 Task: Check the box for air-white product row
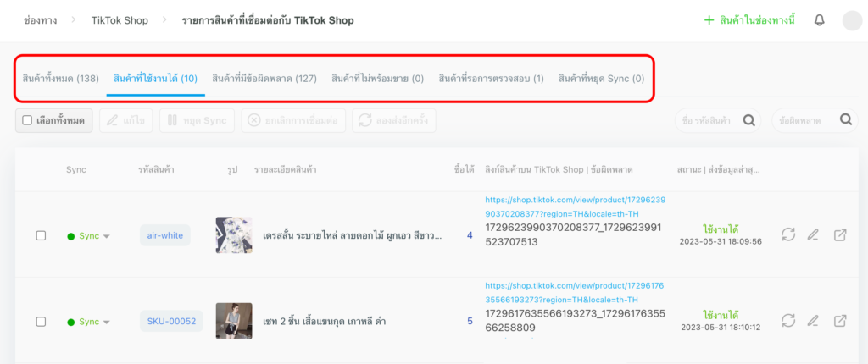pyautogui.click(x=41, y=235)
